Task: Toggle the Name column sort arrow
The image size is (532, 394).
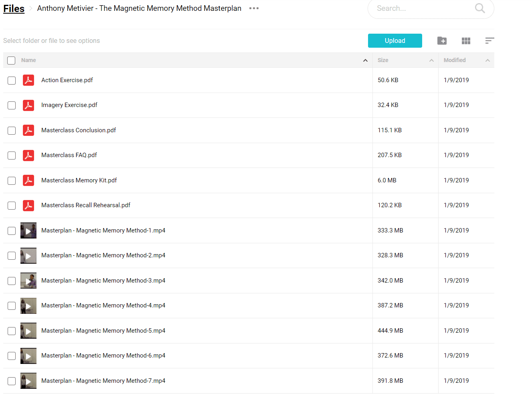Action: point(365,61)
